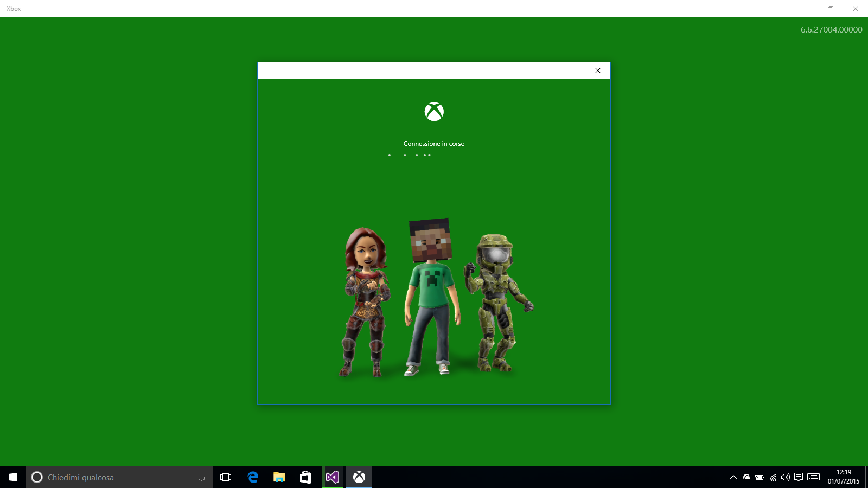
Task: Open the touch keyboard tray icon
Action: click(x=813, y=477)
